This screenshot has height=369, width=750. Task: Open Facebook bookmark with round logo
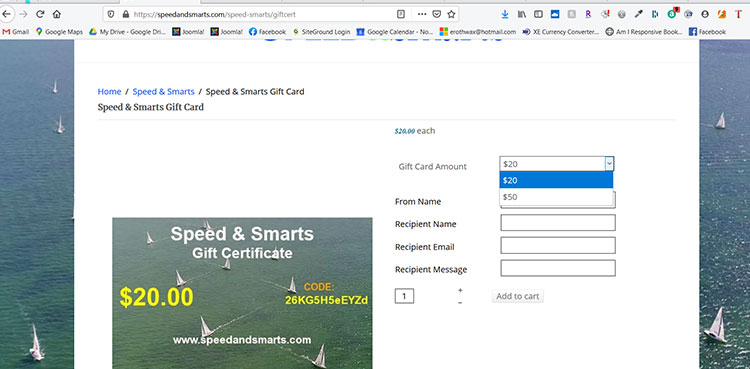tap(267, 32)
